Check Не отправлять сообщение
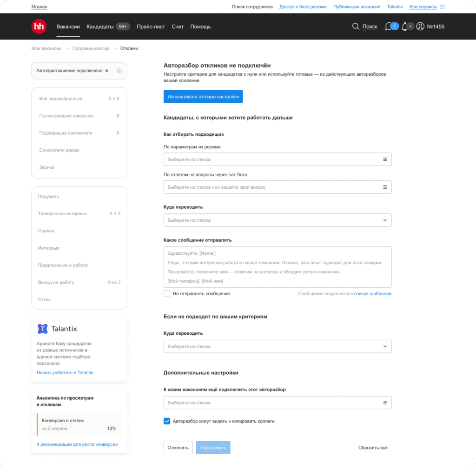476x470 pixels. [x=166, y=293]
